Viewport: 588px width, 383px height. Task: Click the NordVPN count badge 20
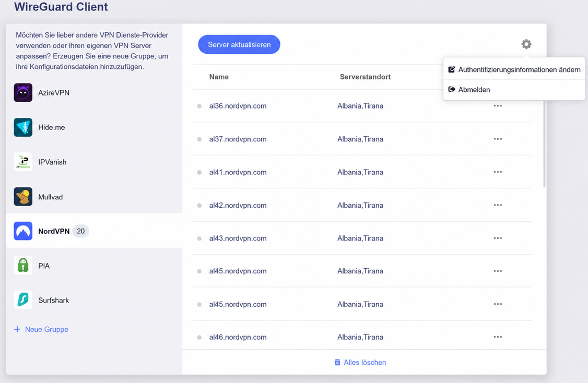click(x=80, y=231)
